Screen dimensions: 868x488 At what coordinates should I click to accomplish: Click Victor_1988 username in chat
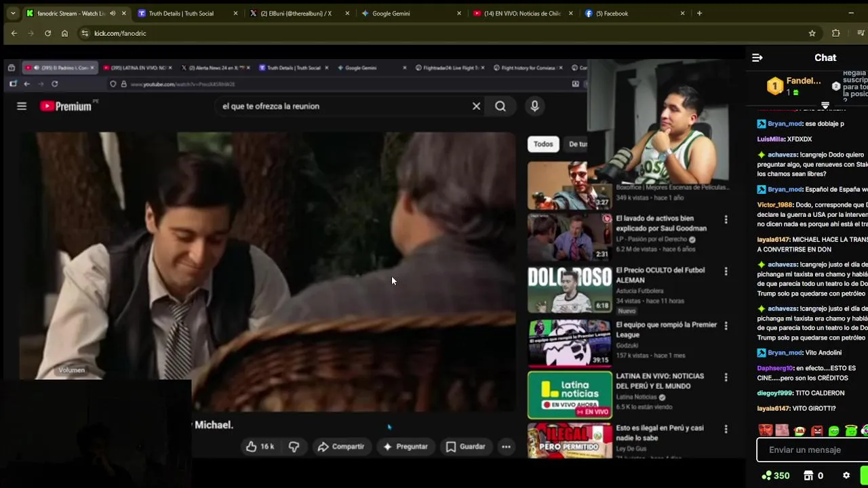click(775, 205)
